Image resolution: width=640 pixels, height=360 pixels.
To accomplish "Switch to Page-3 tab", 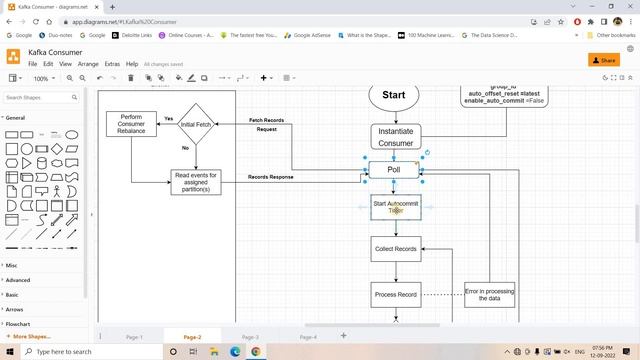I will pyautogui.click(x=250, y=337).
